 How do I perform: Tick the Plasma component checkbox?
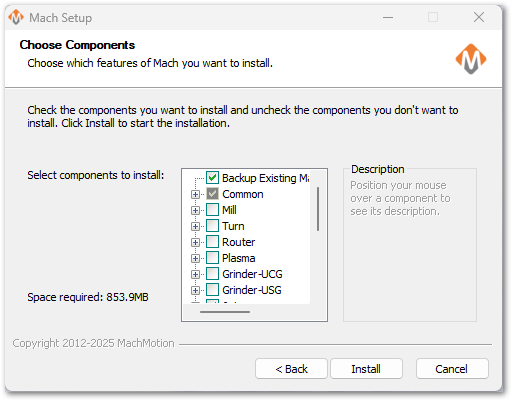[212, 258]
